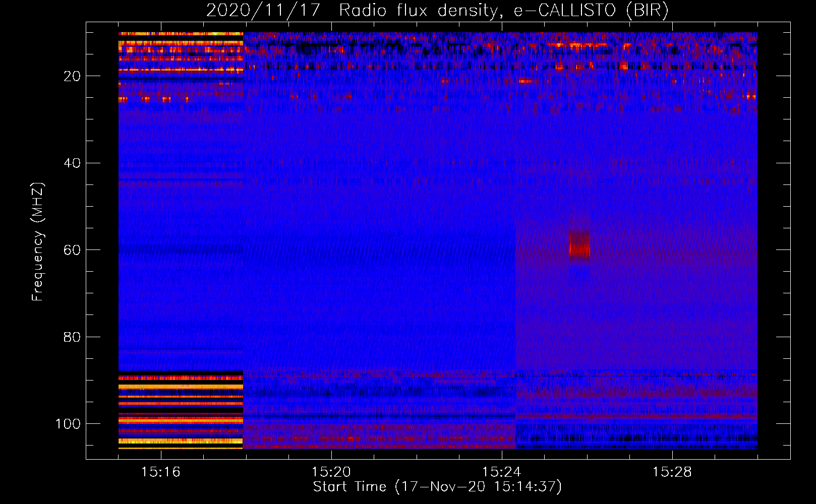Click the thin dark horizontal line near 98 MHz at 15:21
The image size is (816, 504).
click(x=373, y=416)
